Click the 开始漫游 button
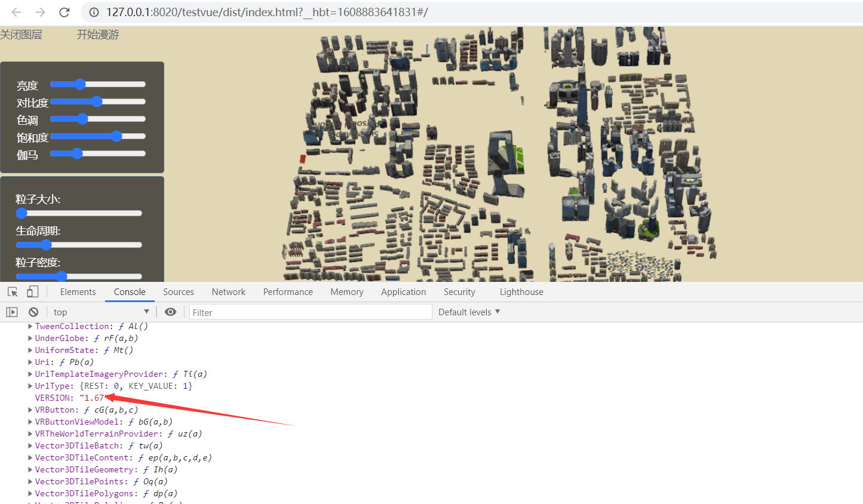Screen dimensions: 863x504 click(98, 35)
